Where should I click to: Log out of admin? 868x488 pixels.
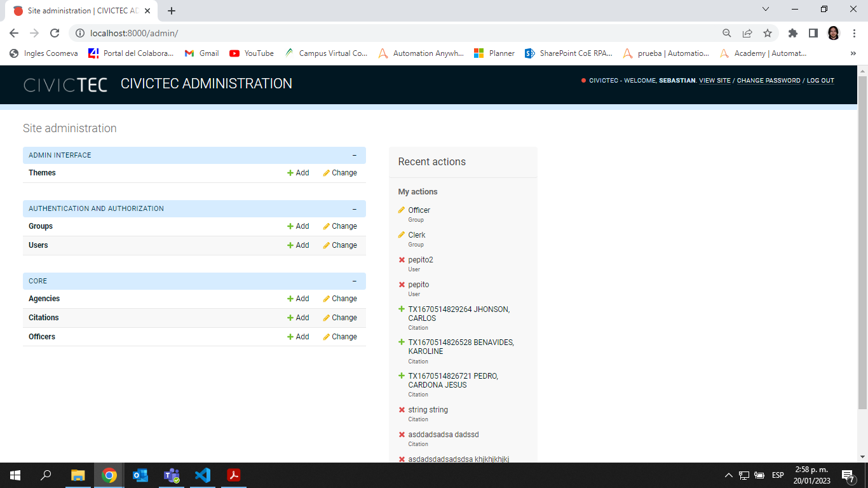point(820,81)
